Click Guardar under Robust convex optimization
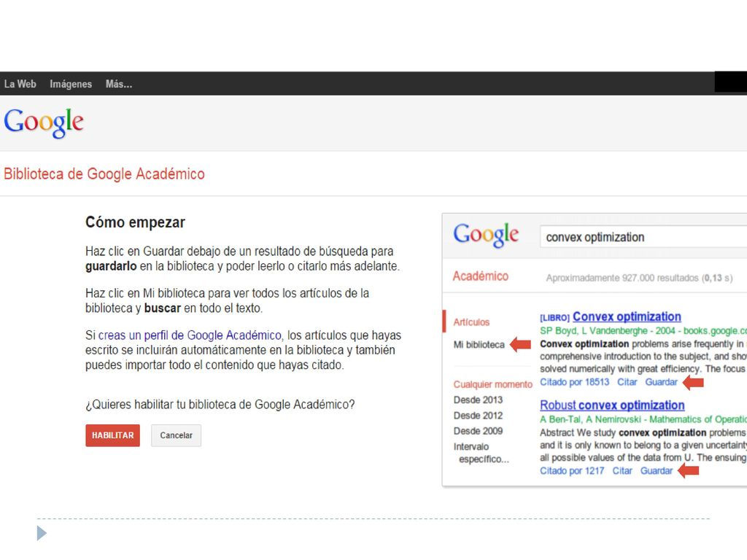 pos(657,470)
